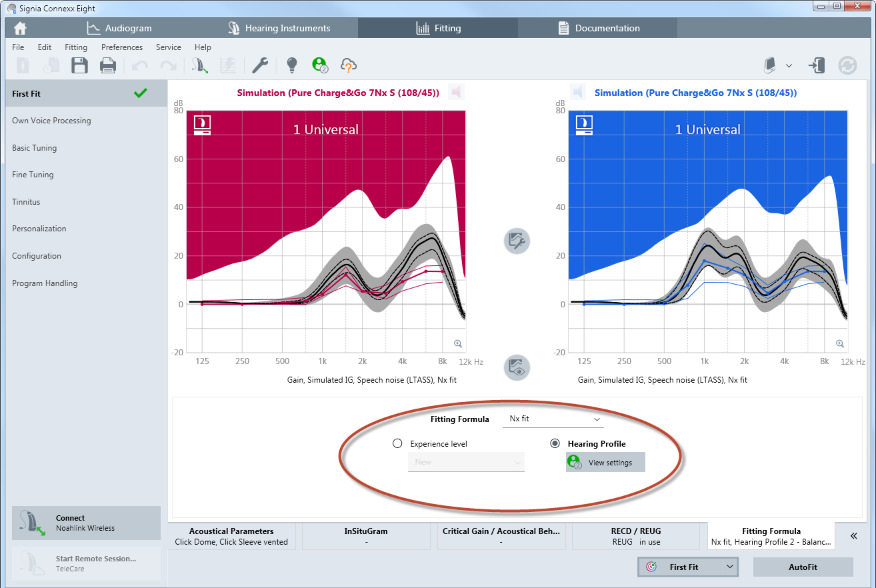Viewport: 876px width, 588px height.
Task: Open the Fitting Formula bottom tab
Action: click(x=771, y=536)
